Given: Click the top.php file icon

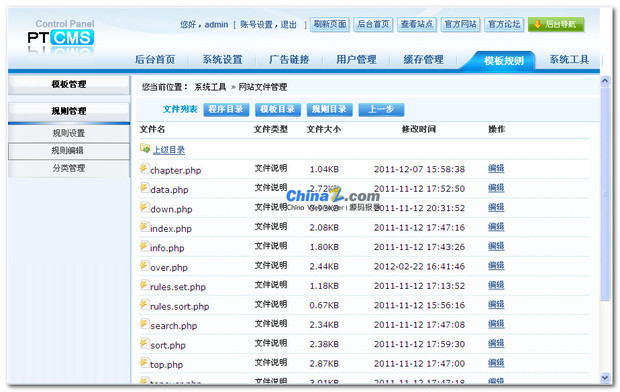Looking at the screenshot, I should point(144,362).
